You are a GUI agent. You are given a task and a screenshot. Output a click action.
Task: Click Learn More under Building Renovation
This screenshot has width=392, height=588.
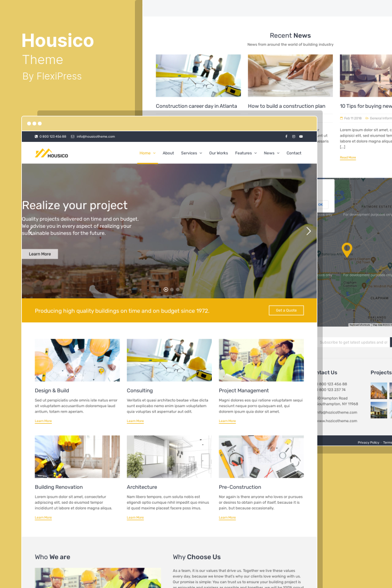[43, 518]
